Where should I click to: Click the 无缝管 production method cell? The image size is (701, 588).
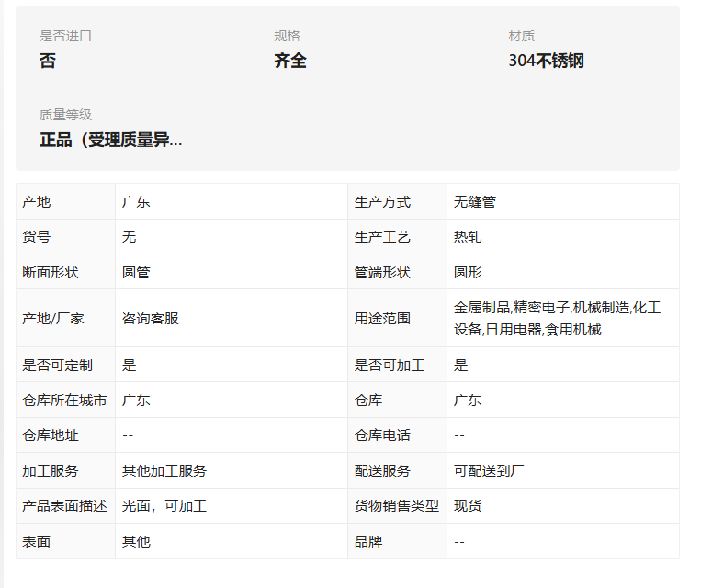click(x=563, y=201)
